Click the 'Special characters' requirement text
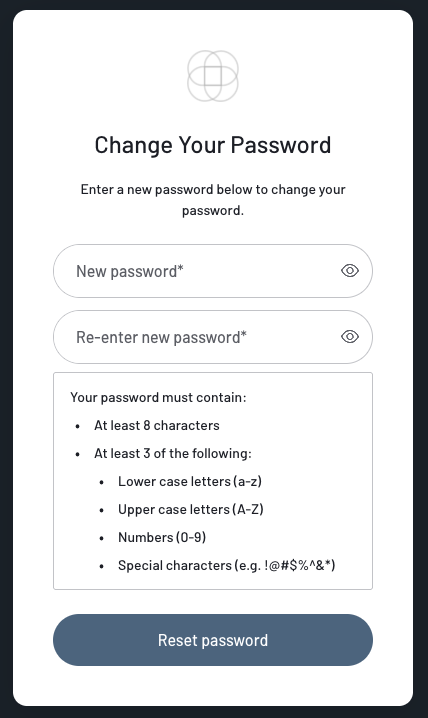Screen dimensions: 428x718 [227, 566]
